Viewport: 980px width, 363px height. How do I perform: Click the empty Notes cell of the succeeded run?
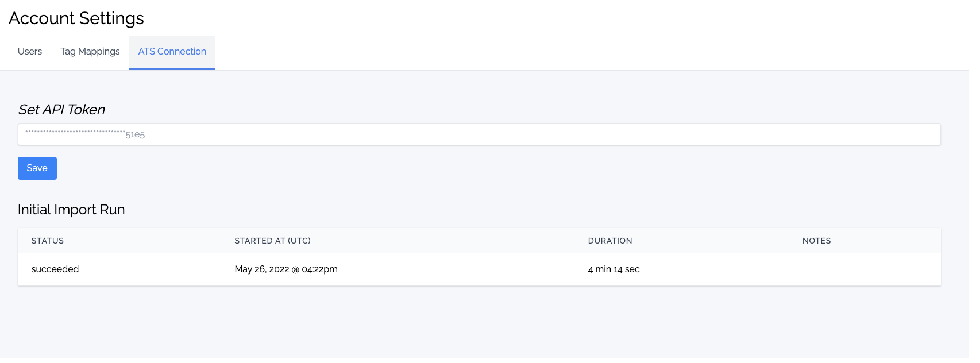pyautogui.click(x=862, y=269)
